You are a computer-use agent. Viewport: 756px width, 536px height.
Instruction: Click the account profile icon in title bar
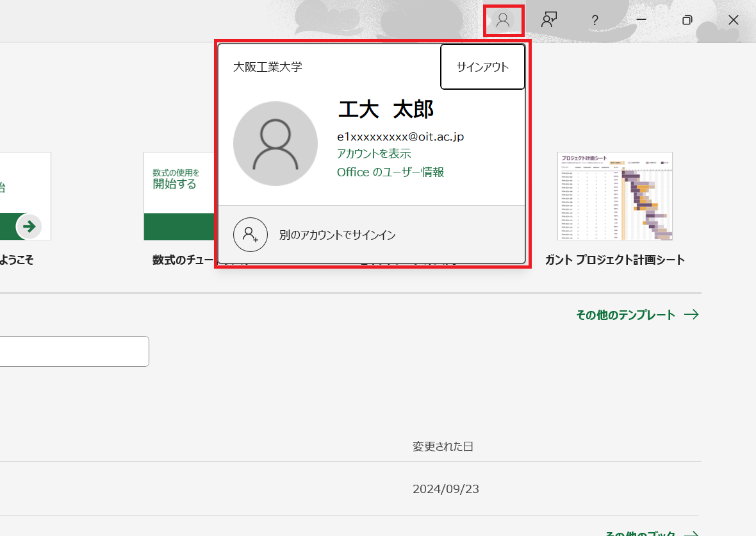(503, 21)
